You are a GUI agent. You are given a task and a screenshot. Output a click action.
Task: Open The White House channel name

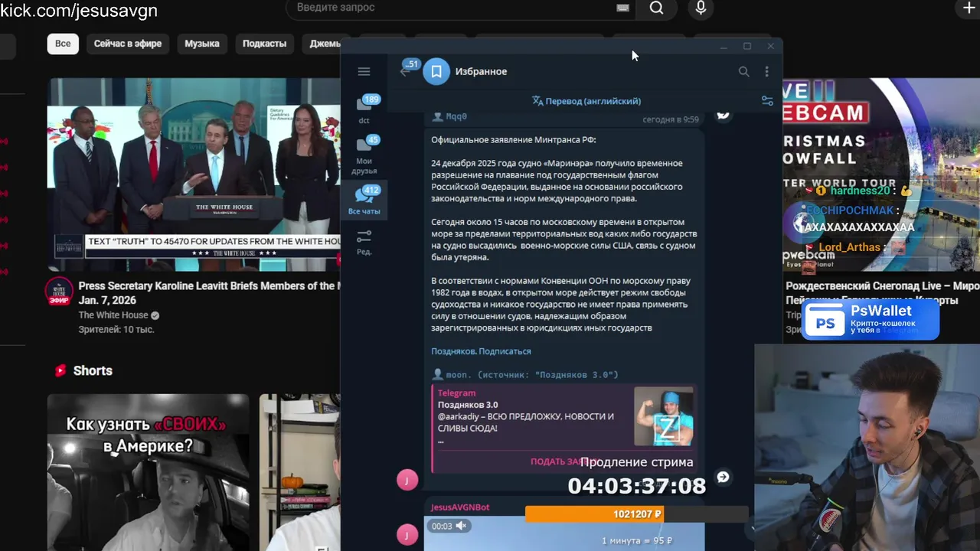point(113,315)
